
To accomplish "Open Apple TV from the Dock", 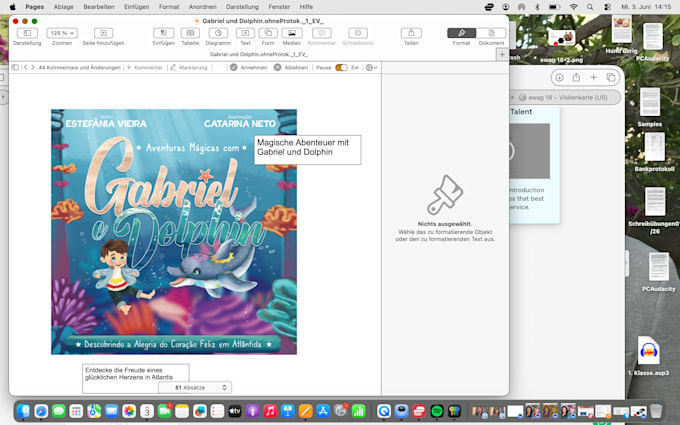I will point(235,411).
